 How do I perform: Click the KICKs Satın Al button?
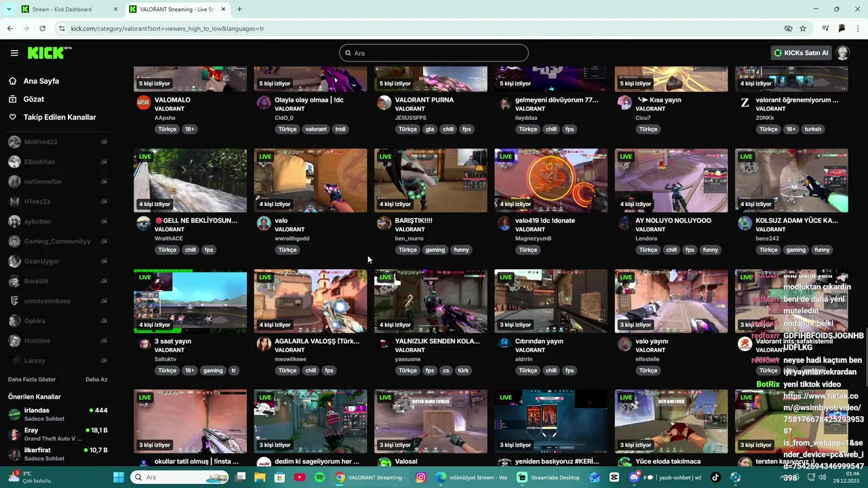point(802,53)
